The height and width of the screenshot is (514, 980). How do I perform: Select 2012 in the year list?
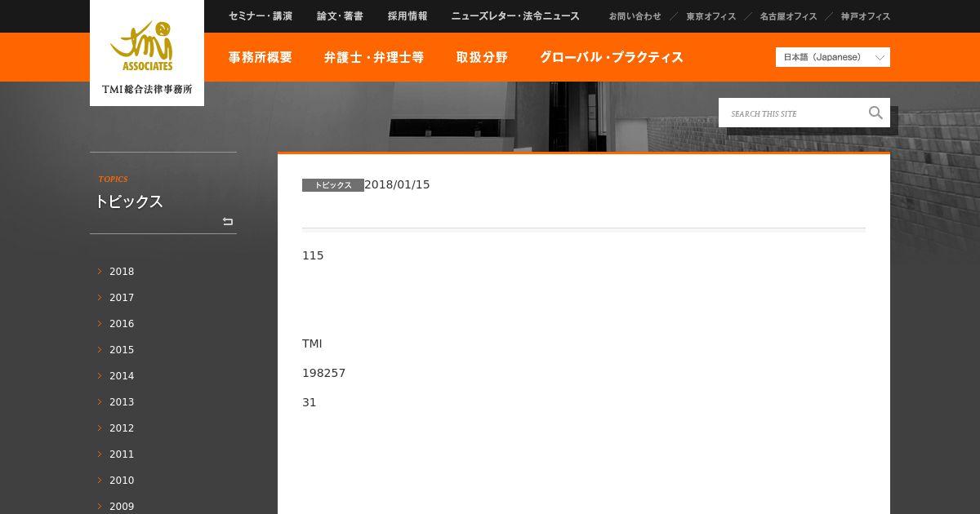click(x=122, y=428)
